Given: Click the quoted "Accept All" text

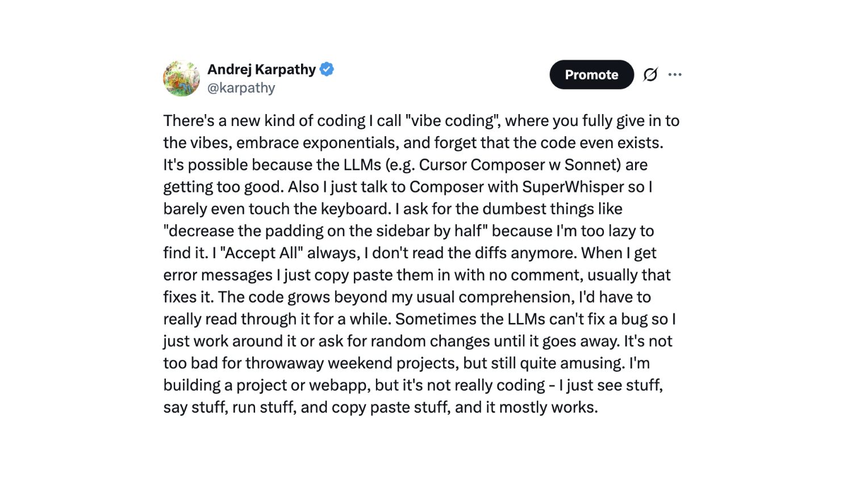Looking at the screenshot, I should [261, 253].
